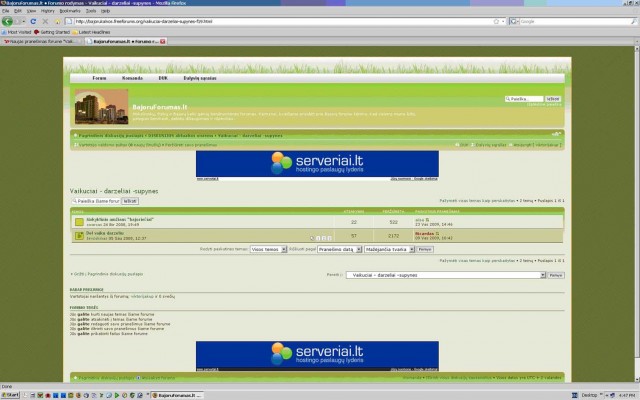Open the File menu

click(x=5, y=11)
